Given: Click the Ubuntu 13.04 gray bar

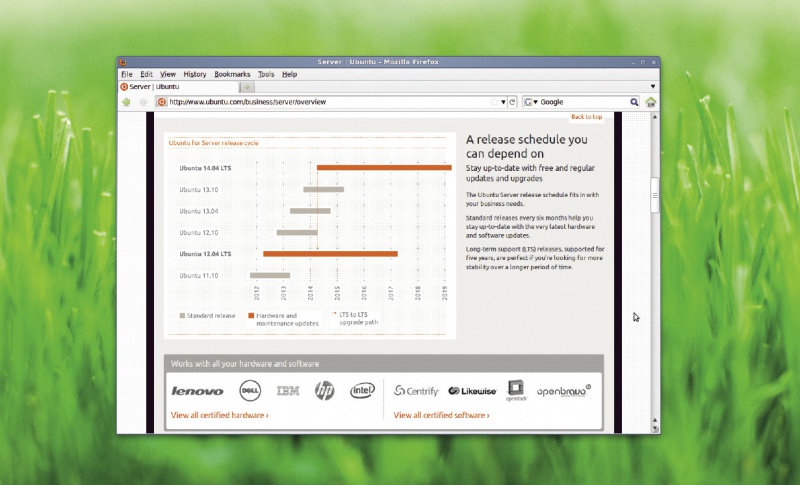Looking at the screenshot, I should coord(310,211).
